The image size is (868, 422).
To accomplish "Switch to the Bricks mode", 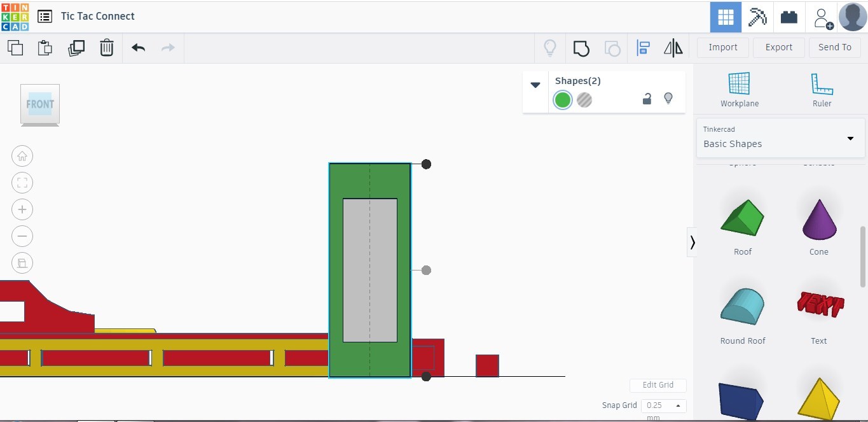I will pos(789,17).
